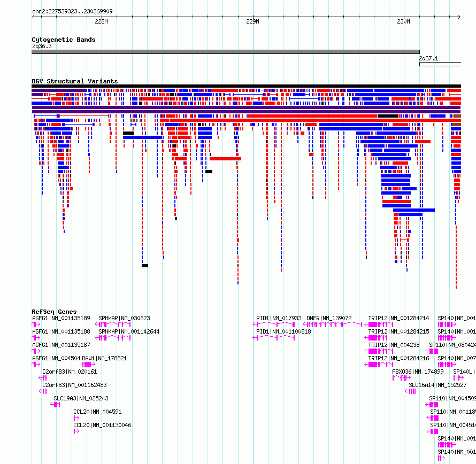The image size is (476, 464).
Task: Open gene DAW1|NM_178821 label
Action: [x=104, y=358]
